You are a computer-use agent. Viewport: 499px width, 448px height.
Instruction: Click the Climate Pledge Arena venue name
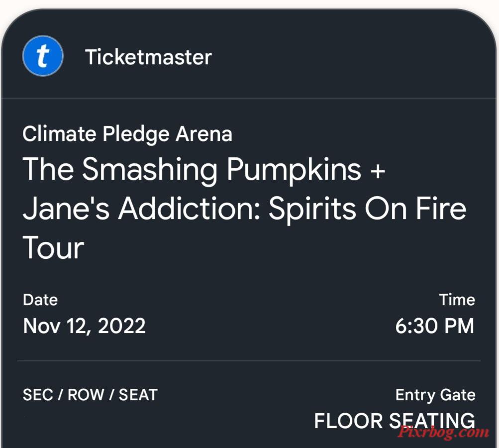(x=127, y=134)
